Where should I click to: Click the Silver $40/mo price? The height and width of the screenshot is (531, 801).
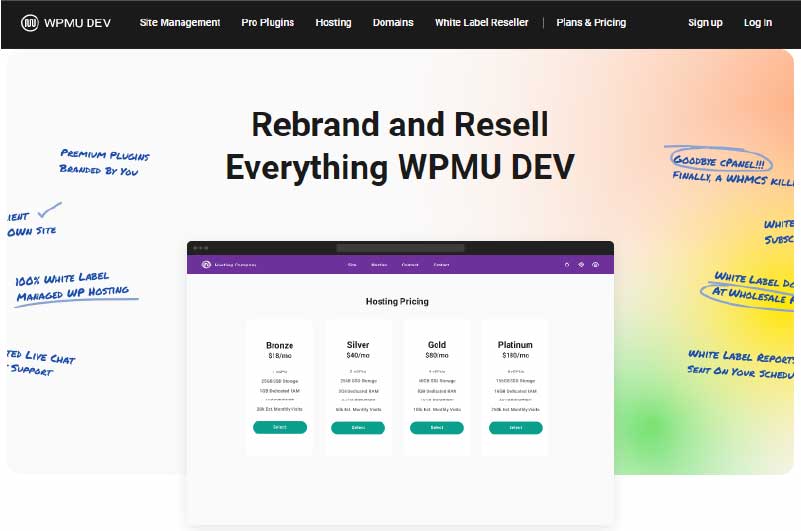[x=358, y=355]
